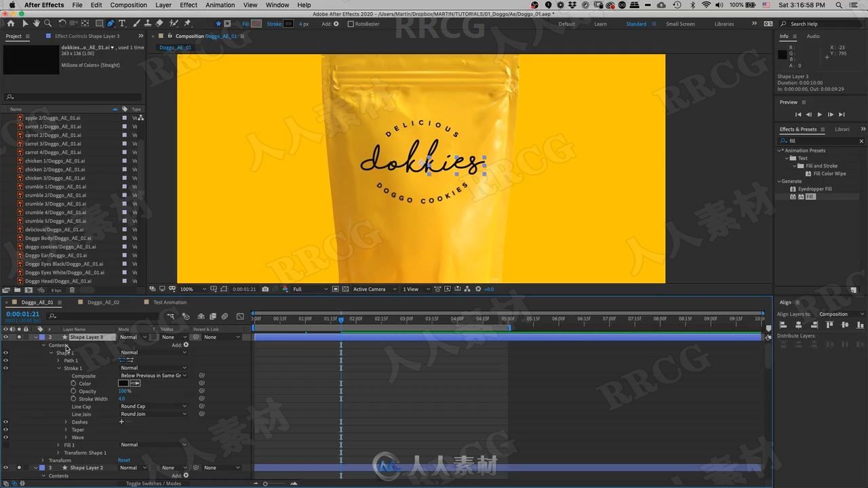Image resolution: width=868 pixels, height=488 pixels.
Task: Expand the Fill 1 property group
Action: tap(59, 445)
